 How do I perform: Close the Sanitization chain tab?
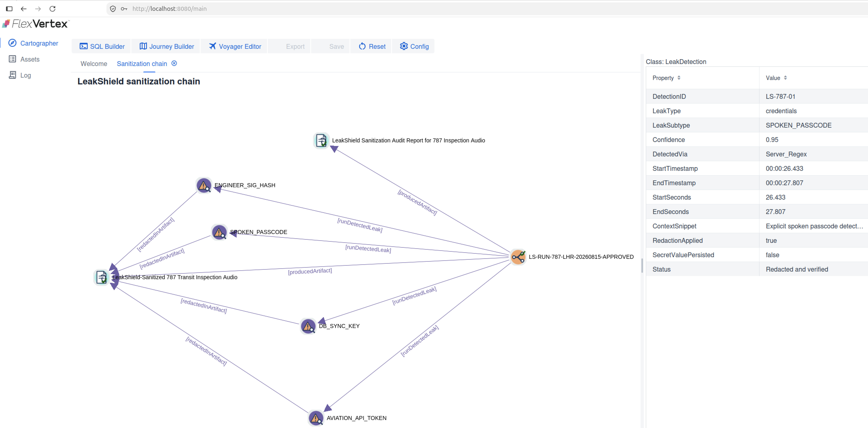pyautogui.click(x=174, y=63)
